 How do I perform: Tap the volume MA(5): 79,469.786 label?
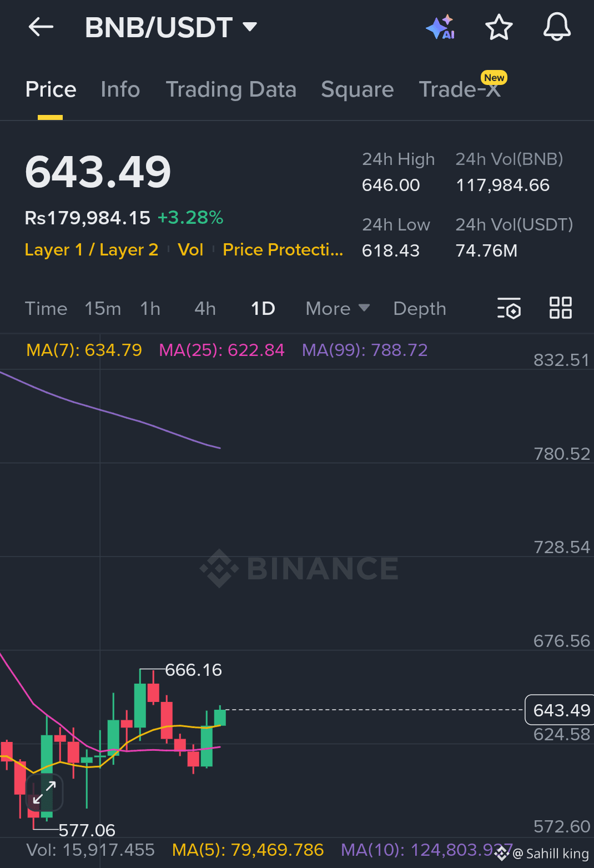(248, 850)
